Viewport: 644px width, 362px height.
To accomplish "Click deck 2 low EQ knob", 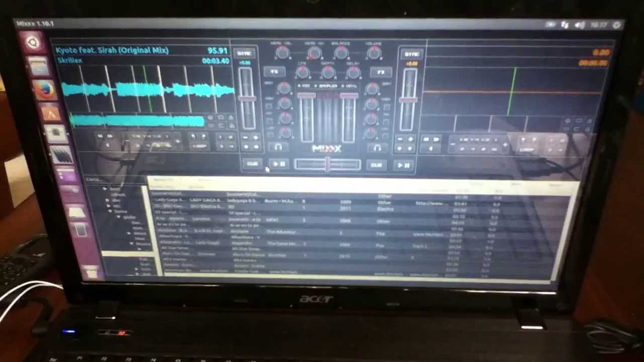I will pos(371,133).
